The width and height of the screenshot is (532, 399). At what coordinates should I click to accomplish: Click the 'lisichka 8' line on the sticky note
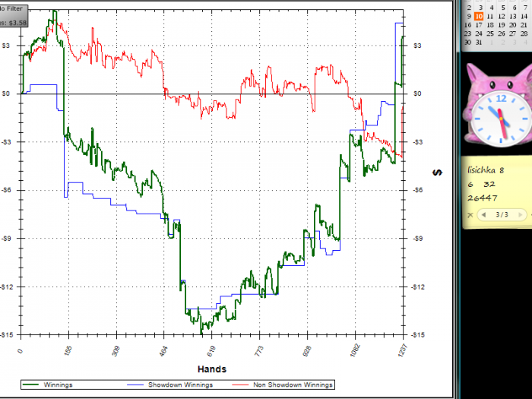click(x=486, y=170)
